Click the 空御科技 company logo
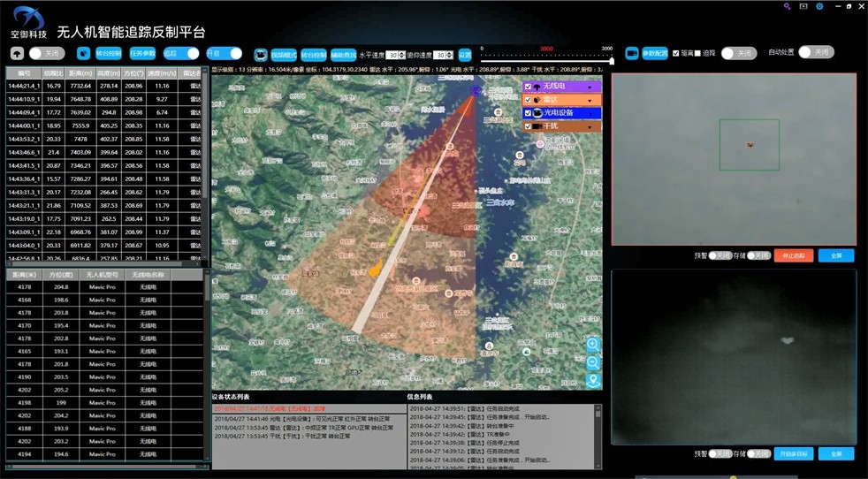 tap(29, 23)
